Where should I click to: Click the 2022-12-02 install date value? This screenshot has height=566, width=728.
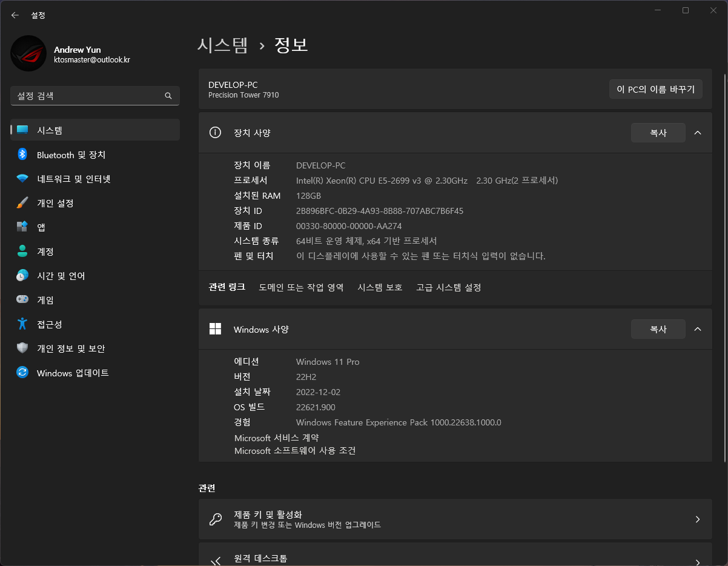tap(319, 392)
